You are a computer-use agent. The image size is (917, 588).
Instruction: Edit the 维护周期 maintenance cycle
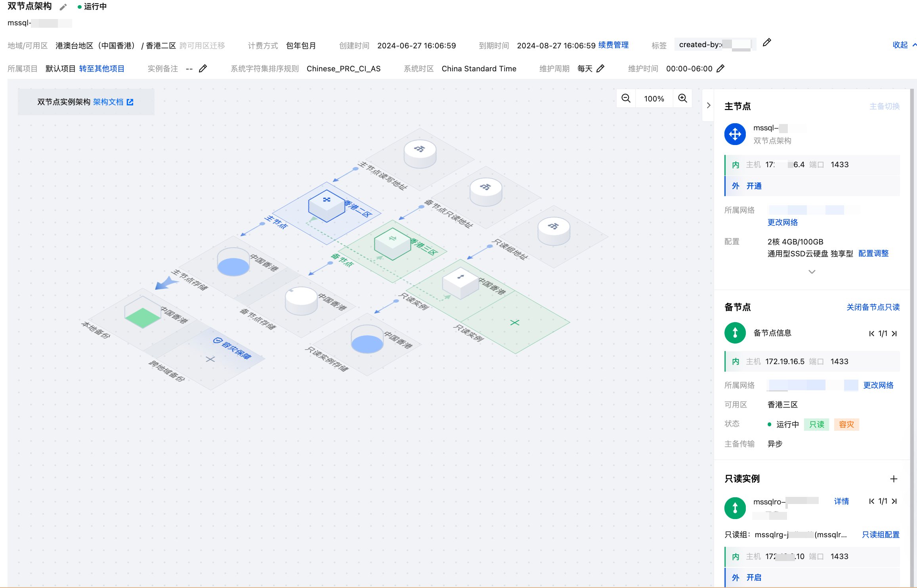coord(600,69)
